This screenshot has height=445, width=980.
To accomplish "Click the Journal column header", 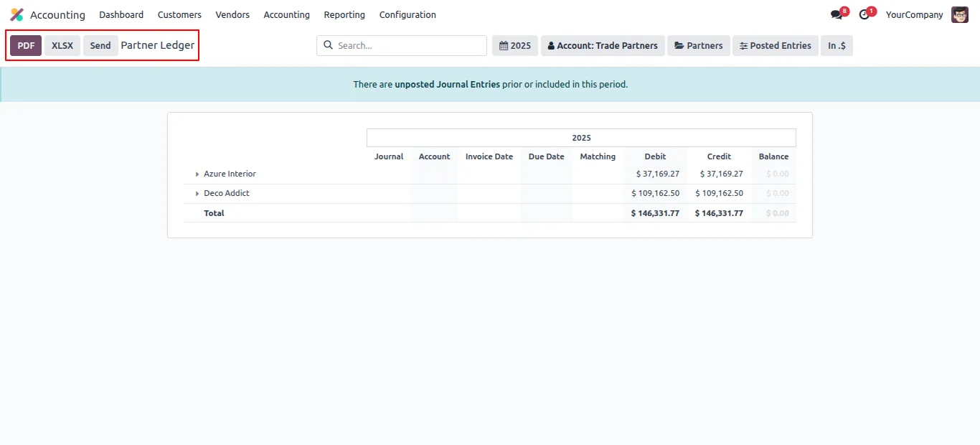I will click(389, 156).
